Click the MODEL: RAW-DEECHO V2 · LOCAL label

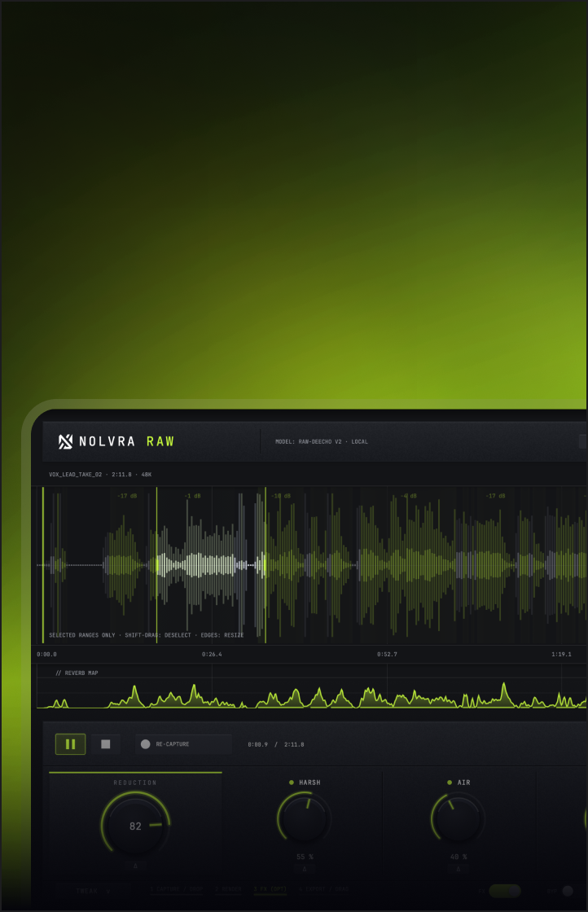coord(322,441)
